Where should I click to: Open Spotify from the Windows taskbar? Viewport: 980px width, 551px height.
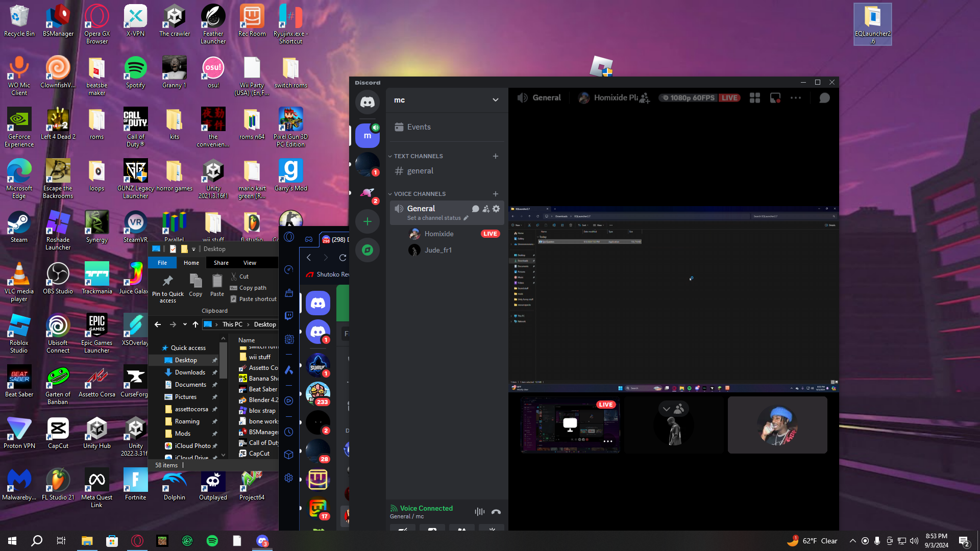[x=212, y=541]
